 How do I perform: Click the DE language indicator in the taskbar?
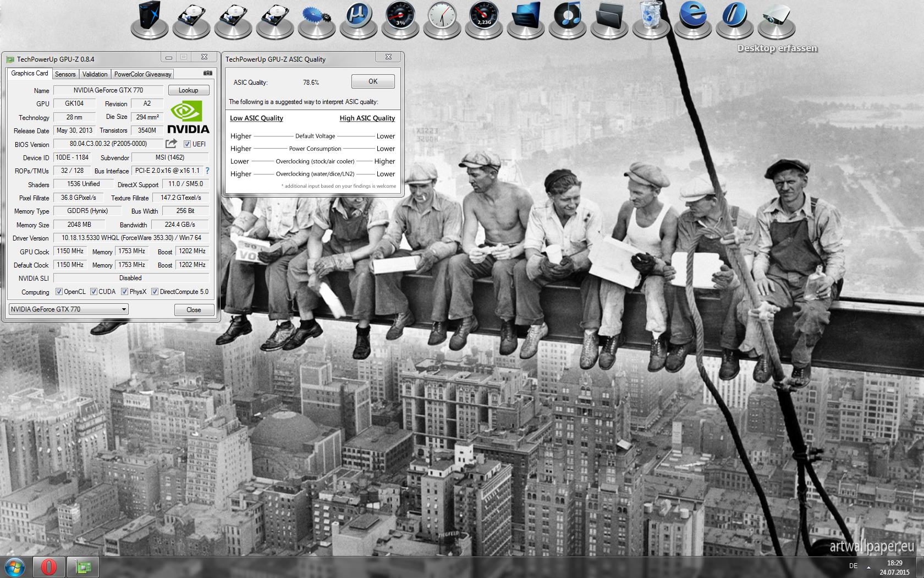(x=853, y=566)
